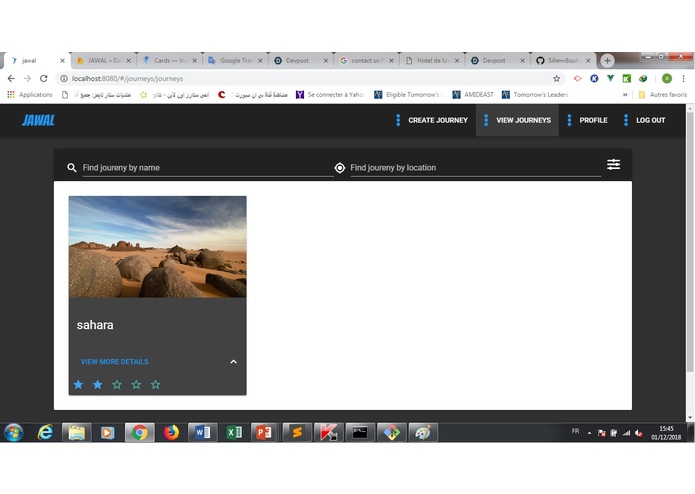Open the Windows Start button
The image size is (695, 494).
click(x=14, y=432)
